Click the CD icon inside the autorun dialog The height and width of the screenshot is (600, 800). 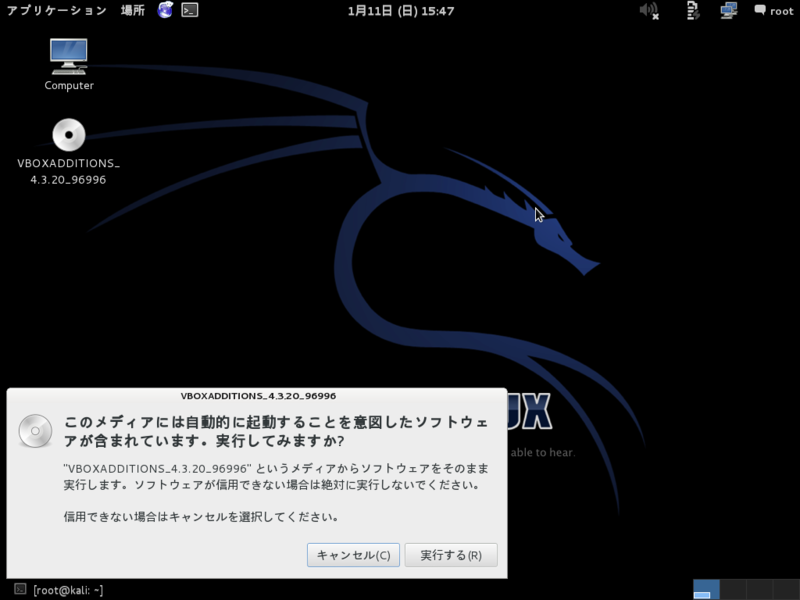pos(35,431)
